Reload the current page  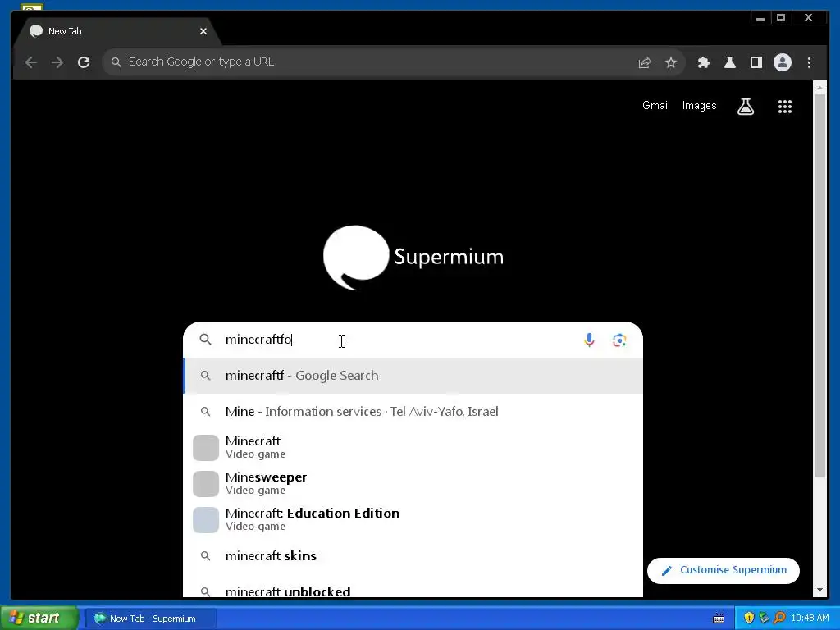[x=84, y=62]
